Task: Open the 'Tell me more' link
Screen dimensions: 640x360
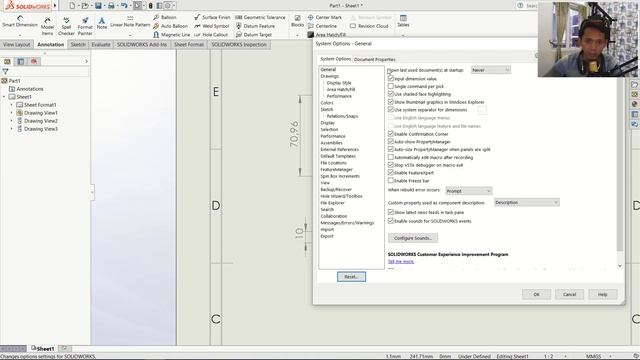Action: point(401,262)
